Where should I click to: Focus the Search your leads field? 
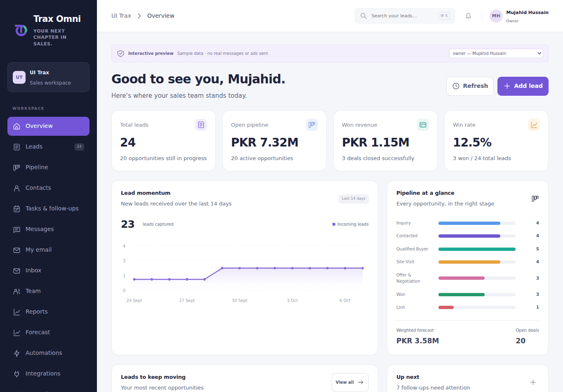pyautogui.click(x=405, y=16)
